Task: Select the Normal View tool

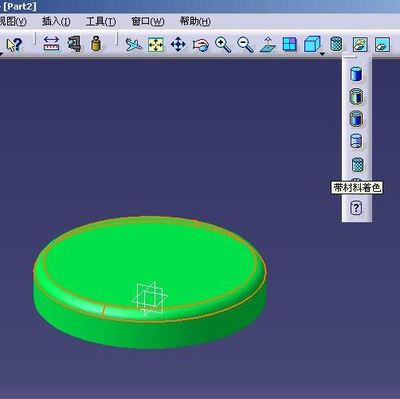Action: click(x=268, y=44)
